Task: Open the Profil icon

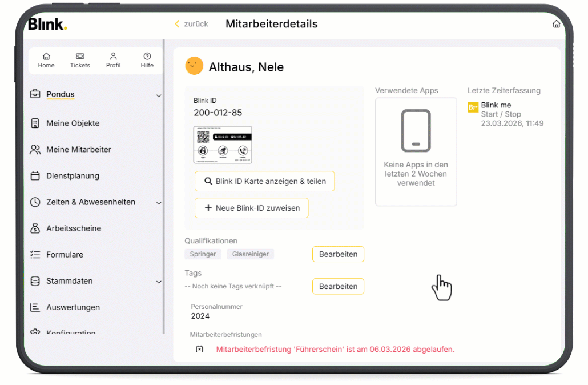Action: coord(114,57)
